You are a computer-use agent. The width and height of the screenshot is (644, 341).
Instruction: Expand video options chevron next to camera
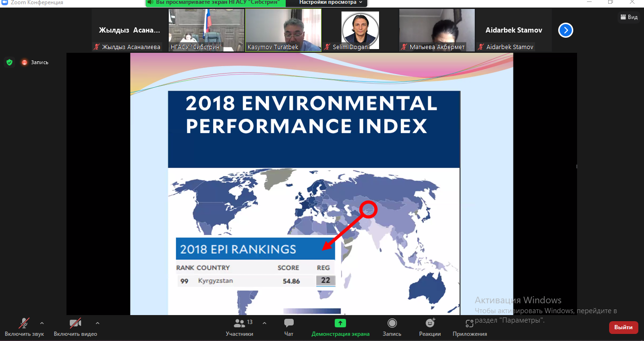(x=98, y=323)
